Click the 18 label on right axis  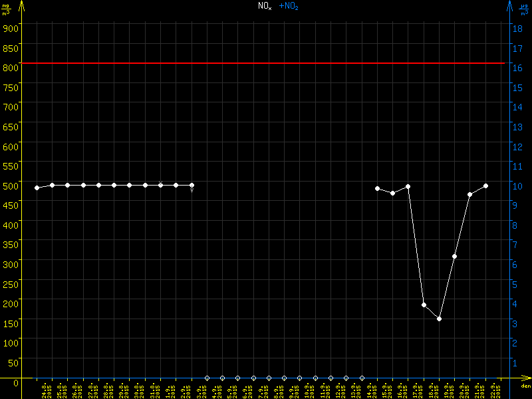[516, 28]
